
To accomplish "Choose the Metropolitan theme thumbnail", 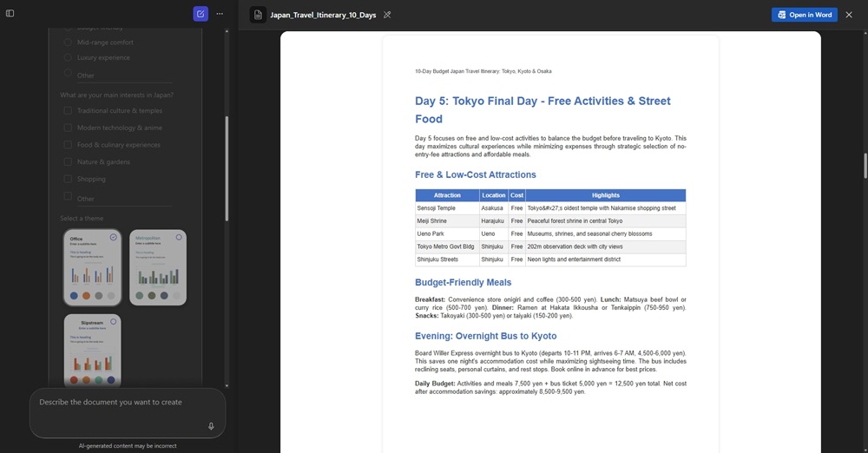I will point(157,267).
